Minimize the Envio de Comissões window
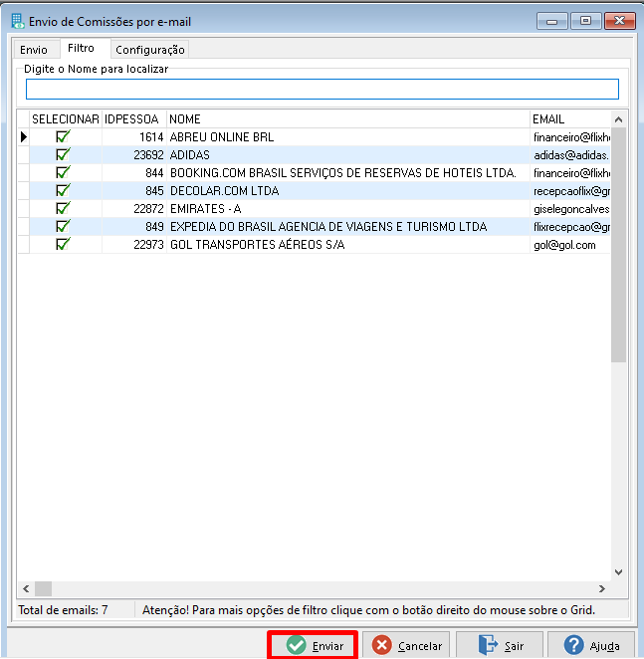This screenshot has height=659, width=644. tap(552, 21)
